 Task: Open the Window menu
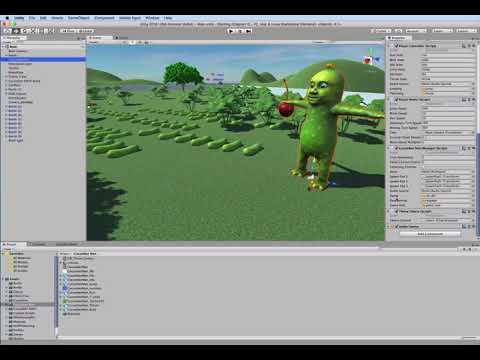pyautogui.click(x=152, y=18)
